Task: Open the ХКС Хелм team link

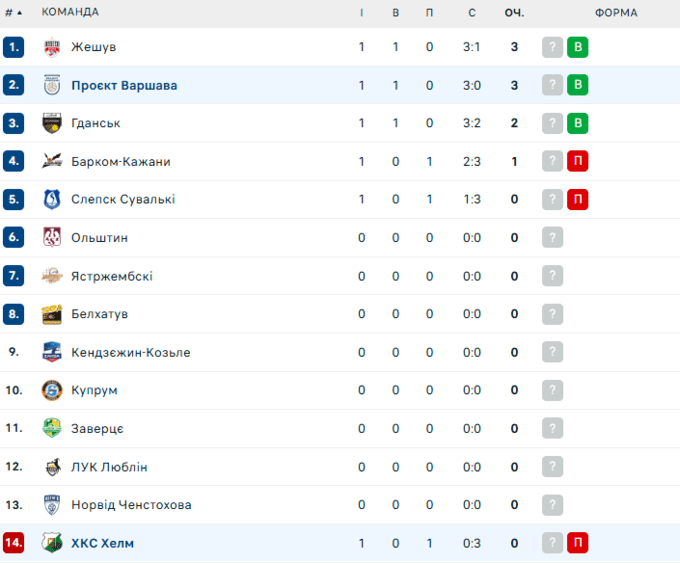Action: [102, 543]
